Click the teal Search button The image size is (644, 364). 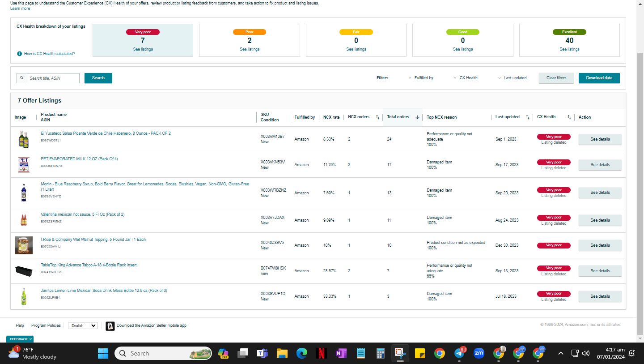pos(98,78)
